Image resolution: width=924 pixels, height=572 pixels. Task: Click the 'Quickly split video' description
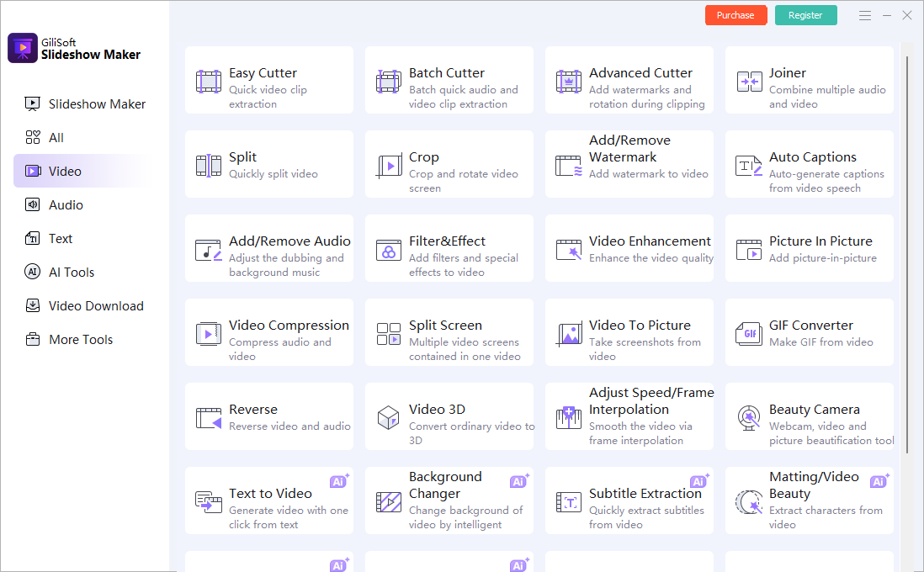[x=273, y=174]
